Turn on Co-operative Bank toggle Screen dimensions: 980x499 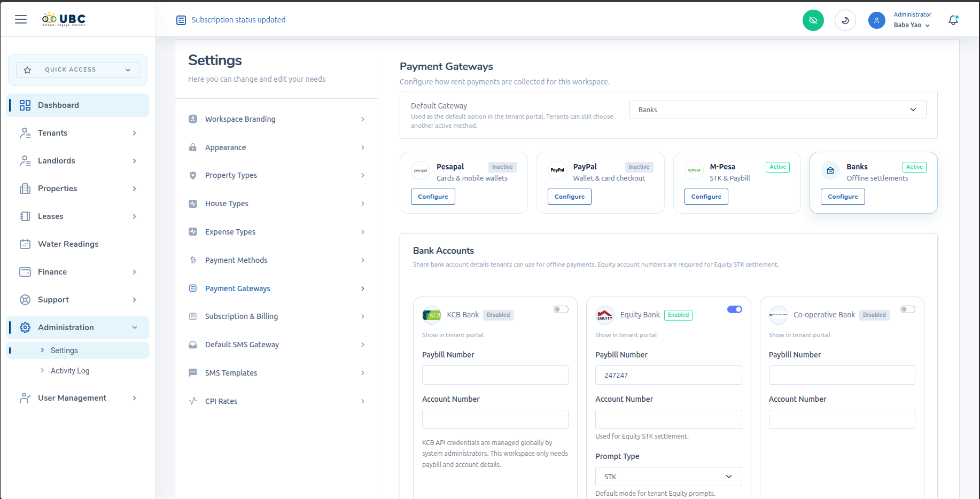click(907, 309)
